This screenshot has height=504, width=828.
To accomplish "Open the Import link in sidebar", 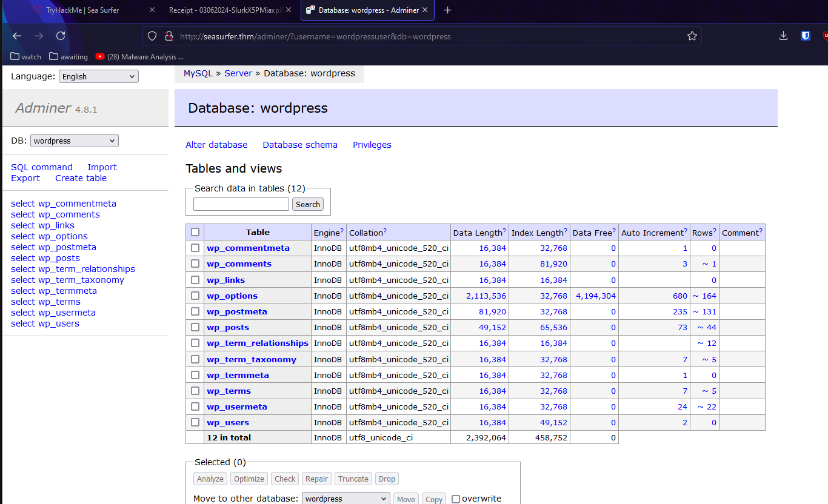I will click(102, 167).
